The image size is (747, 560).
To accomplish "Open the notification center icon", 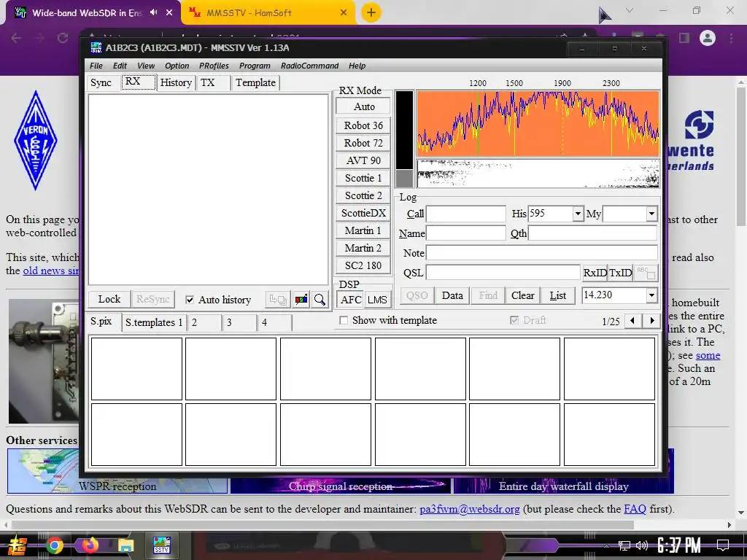I will pos(723,545).
